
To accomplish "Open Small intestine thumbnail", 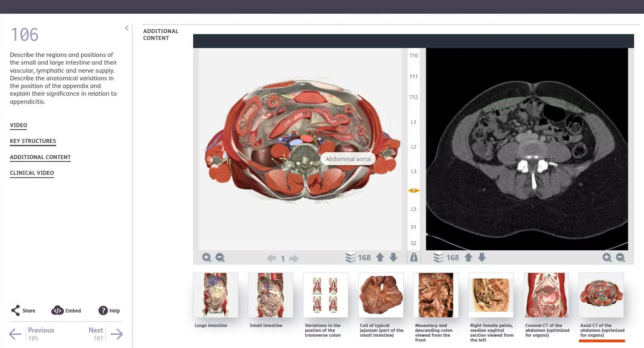I will coord(271,295).
